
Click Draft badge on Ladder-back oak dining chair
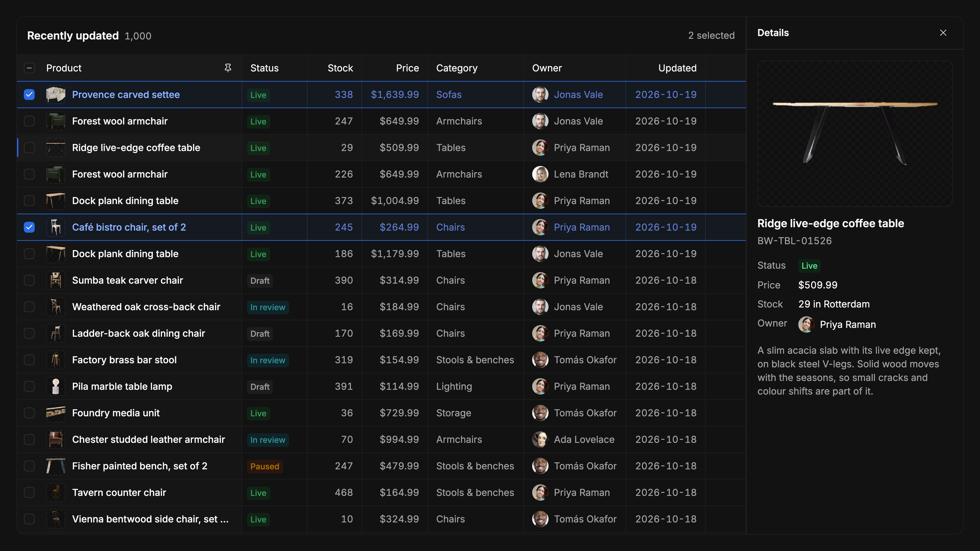(260, 334)
